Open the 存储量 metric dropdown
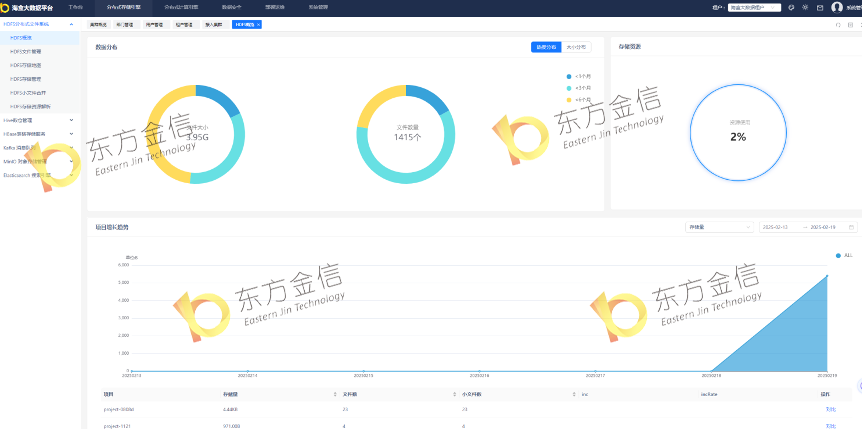This screenshot has height=429, width=862. tap(719, 227)
